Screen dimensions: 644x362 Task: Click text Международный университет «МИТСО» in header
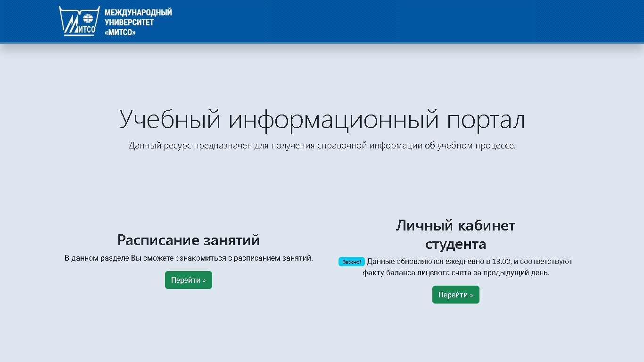tap(138, 22)
